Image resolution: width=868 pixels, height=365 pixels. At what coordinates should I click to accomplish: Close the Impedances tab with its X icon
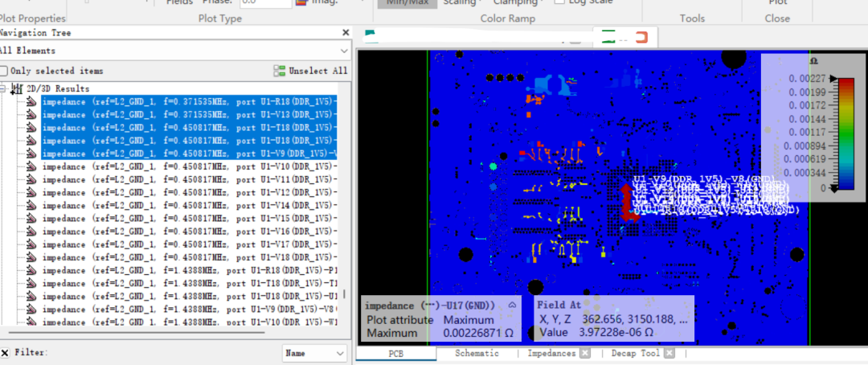tap(585, 353)
